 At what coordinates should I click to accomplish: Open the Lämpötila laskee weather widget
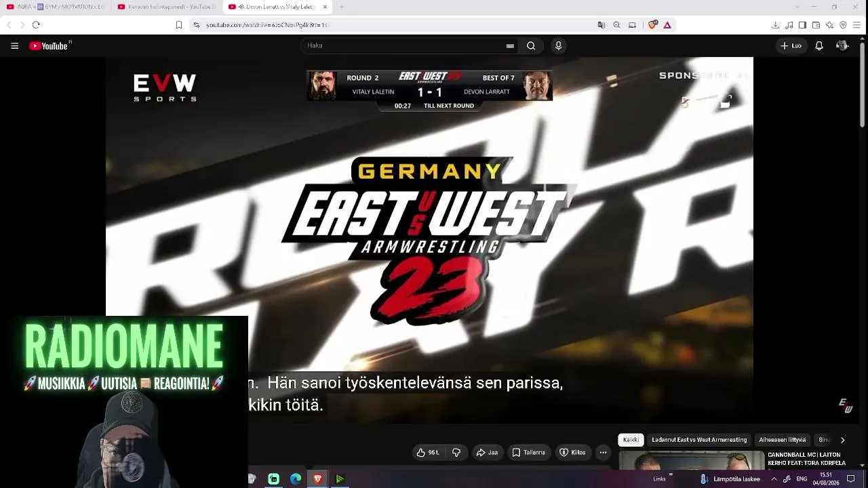pyautogui.click(x=730, y=479)
